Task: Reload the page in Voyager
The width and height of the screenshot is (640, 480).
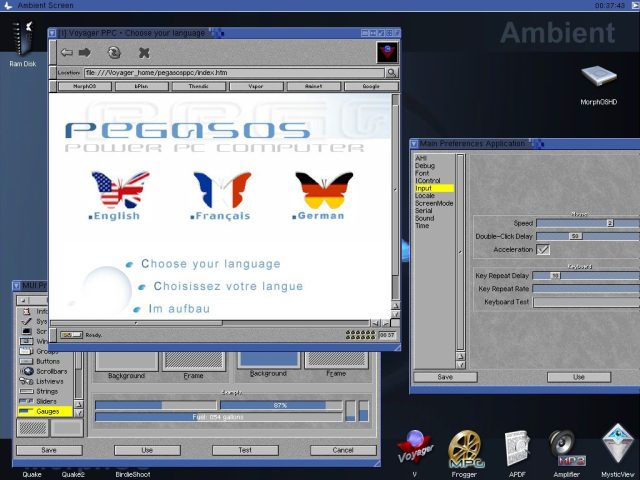Action: (x=114, y=52)
